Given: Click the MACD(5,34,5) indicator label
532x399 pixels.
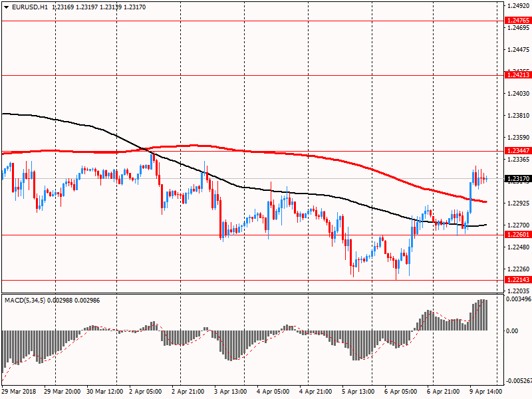Looking at the screenshot, I should [x=25, y=301].
